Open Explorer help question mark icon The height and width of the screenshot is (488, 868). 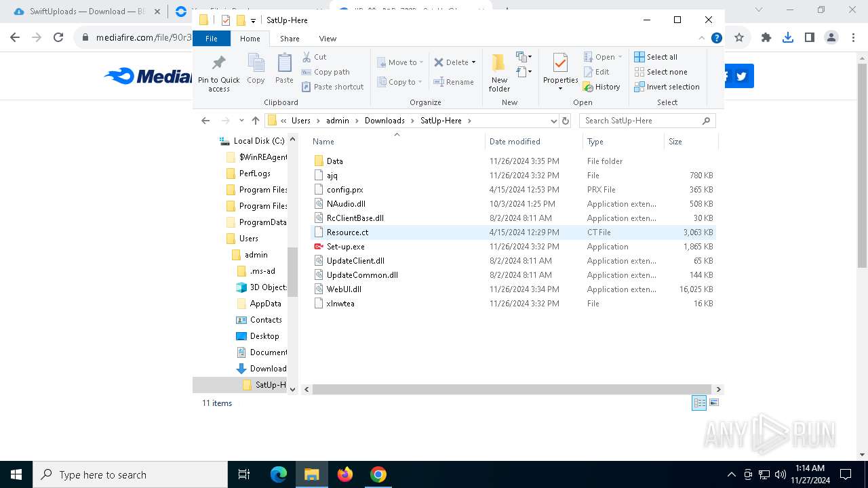tap(716, 39)
